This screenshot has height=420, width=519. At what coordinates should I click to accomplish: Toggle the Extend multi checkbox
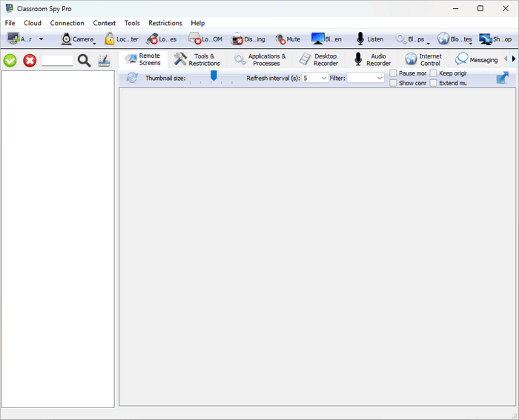click(x=433, y=83)
